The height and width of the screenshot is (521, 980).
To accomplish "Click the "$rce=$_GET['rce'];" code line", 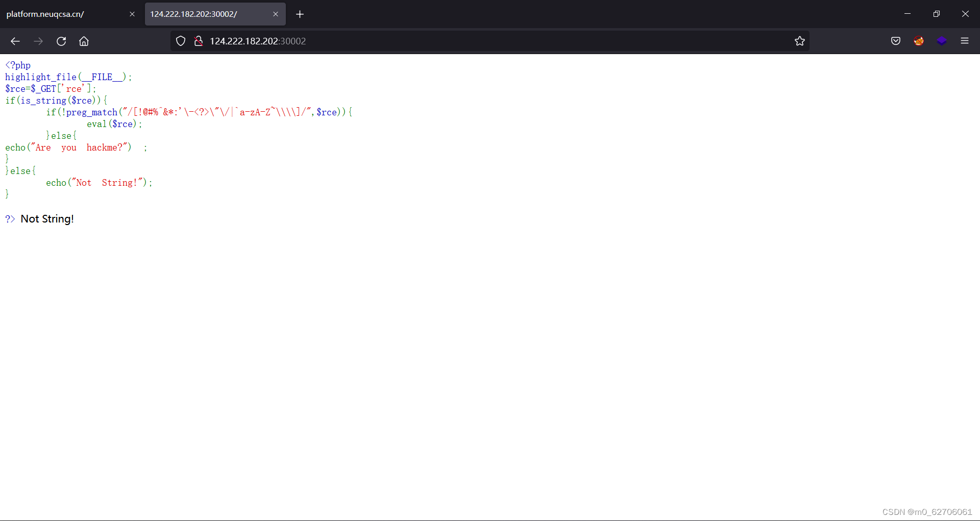I will pos(51,89).
